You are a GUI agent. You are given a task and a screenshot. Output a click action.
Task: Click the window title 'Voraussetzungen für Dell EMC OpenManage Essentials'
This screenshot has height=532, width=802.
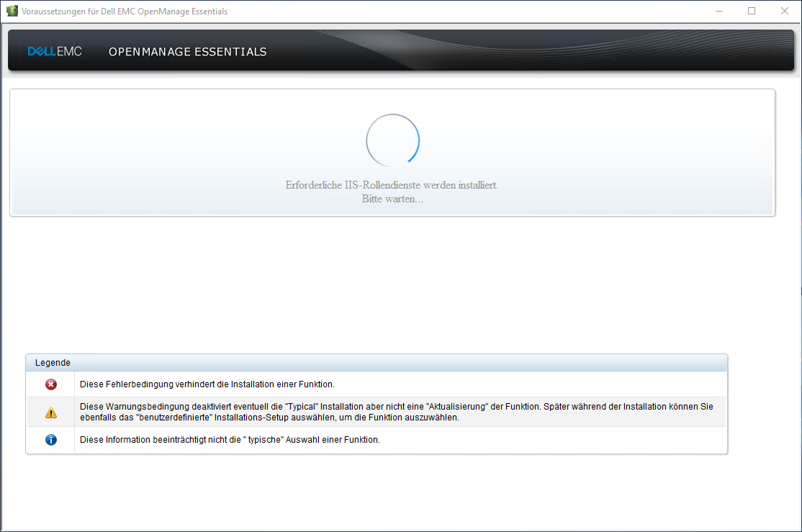pyautogui.click(x=125, y=12)
